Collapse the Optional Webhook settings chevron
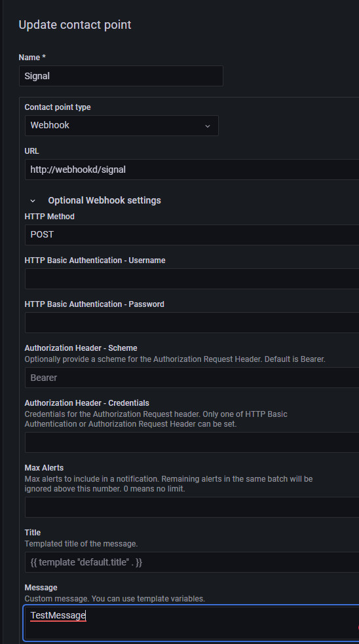Image resolution: width=359 pixels, height=644 pixels. 33,201
